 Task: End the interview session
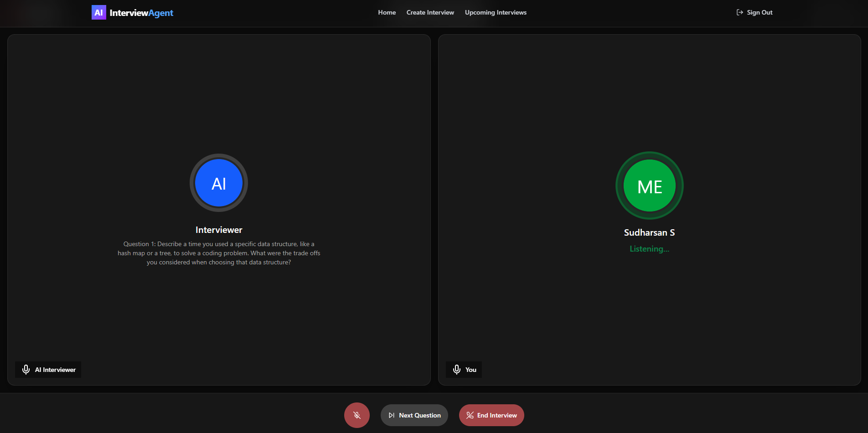point(496,415)
